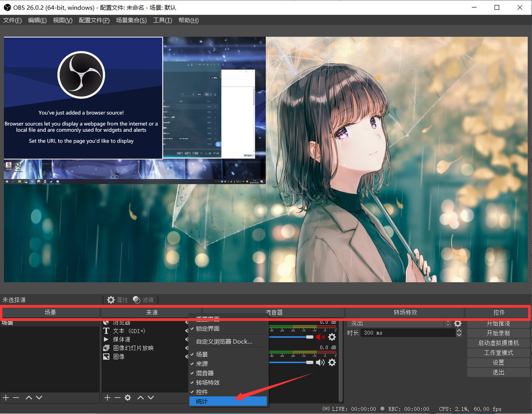
Task: Click the 启动虚拟摄像机 button
Action: tap(498, 343)
